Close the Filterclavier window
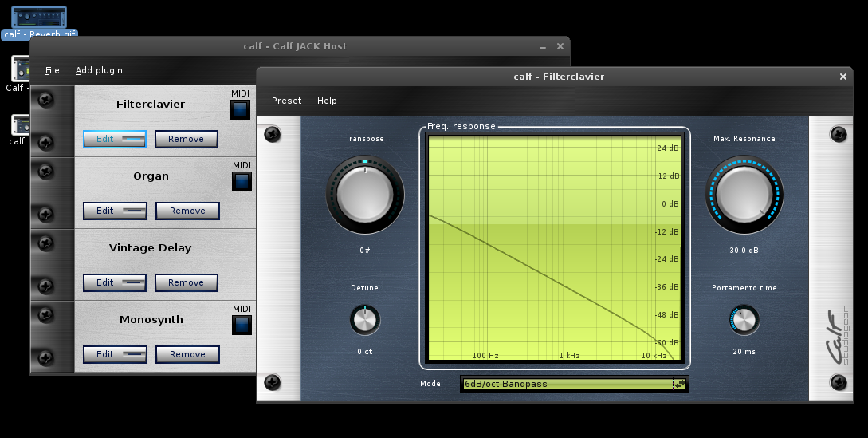Viewport: 868px width, 438px height. tap(843, 77)
